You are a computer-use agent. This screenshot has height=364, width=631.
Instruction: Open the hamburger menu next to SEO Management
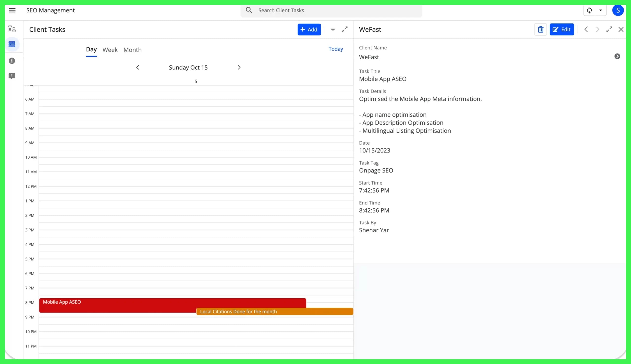(12, 10)
